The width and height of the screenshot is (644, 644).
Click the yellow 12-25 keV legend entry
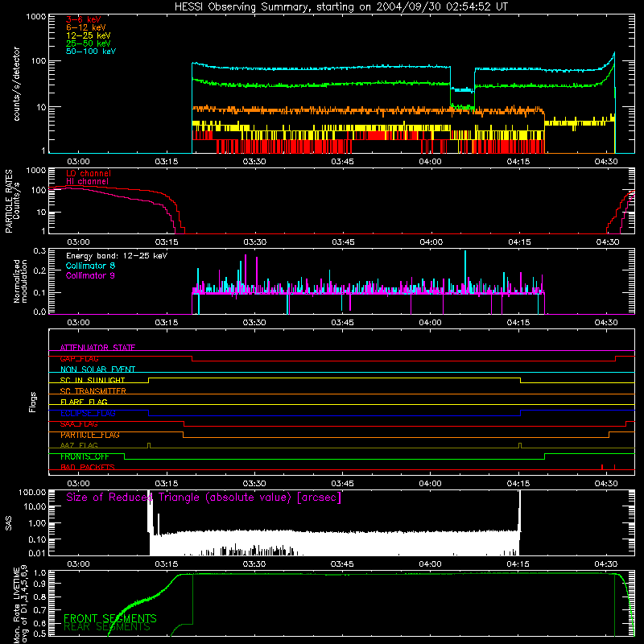(89, 35)
